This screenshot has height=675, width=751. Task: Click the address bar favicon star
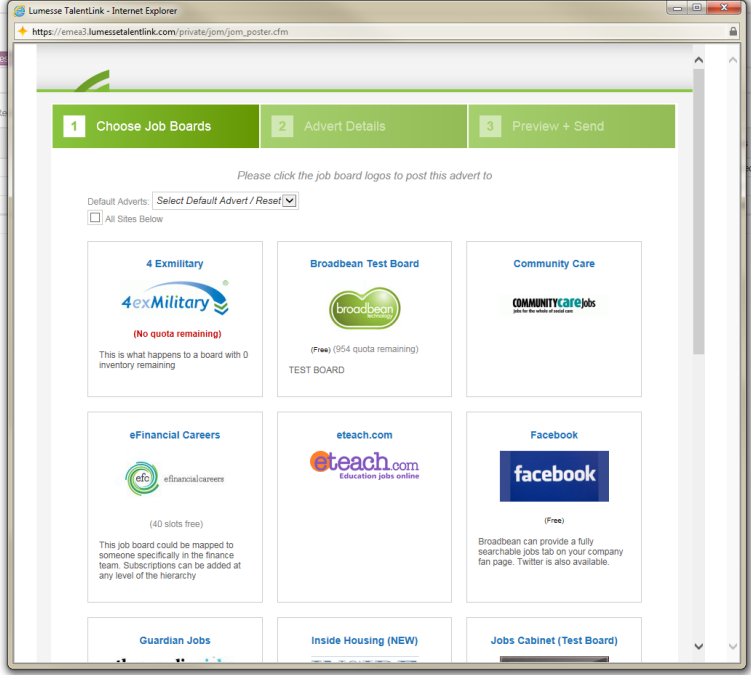[23, 32]
